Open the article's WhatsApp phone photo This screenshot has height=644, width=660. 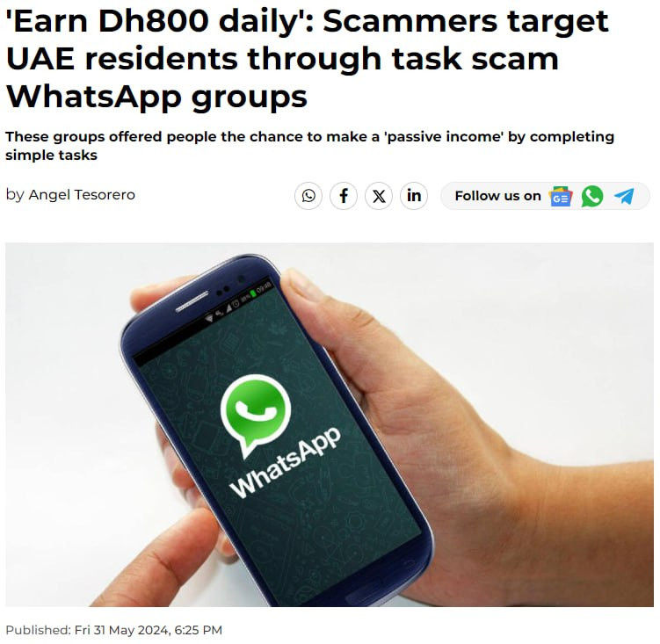pos(330,424)
